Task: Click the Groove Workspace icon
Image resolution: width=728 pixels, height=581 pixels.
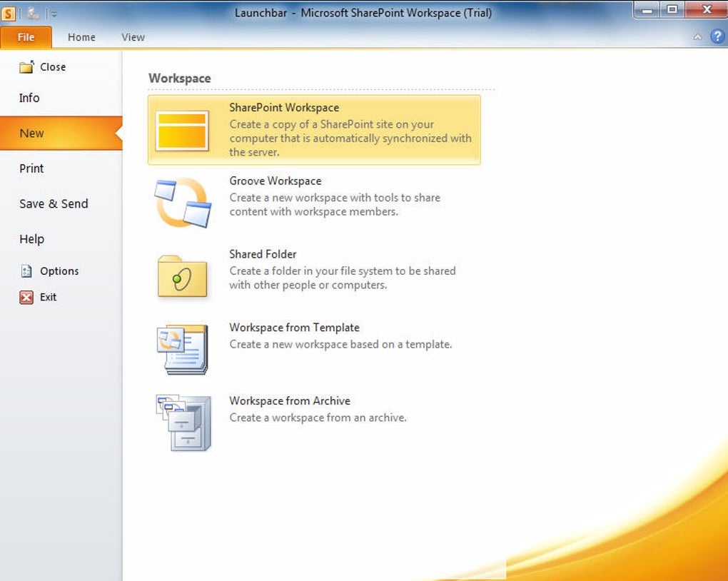Action: (183, 203)
